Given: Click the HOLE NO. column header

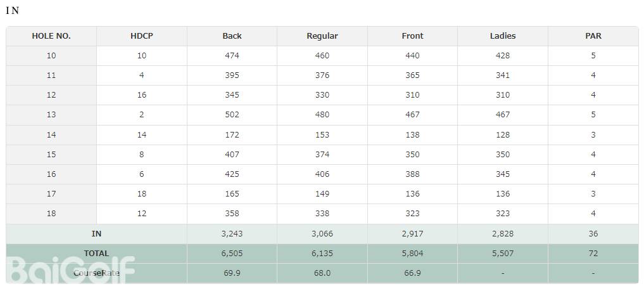Looking at the screenshot, I should coord(51,36).
